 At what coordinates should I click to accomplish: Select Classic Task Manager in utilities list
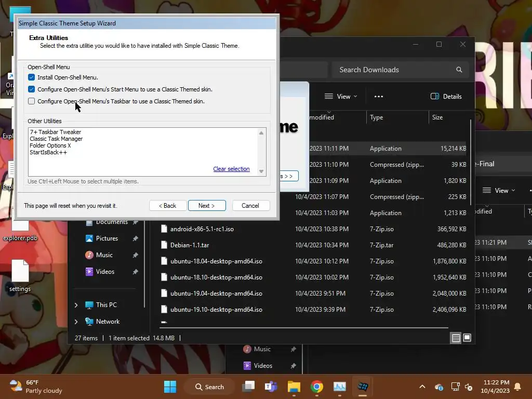[x=56, y=139]
